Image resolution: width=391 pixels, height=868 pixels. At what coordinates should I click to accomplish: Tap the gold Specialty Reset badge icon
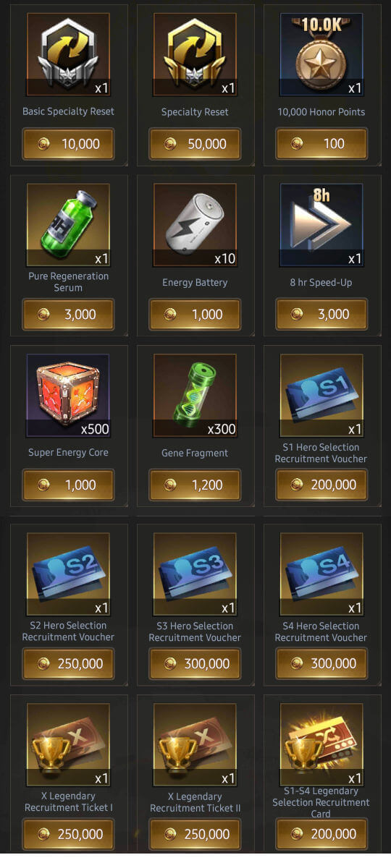click(195, 54)
